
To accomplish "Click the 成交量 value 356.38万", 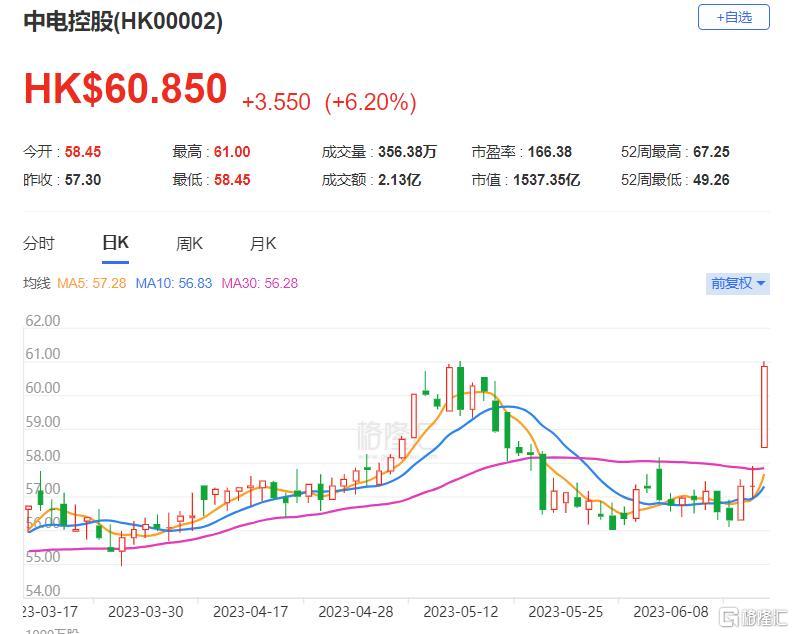I will (x=407, y=152).
